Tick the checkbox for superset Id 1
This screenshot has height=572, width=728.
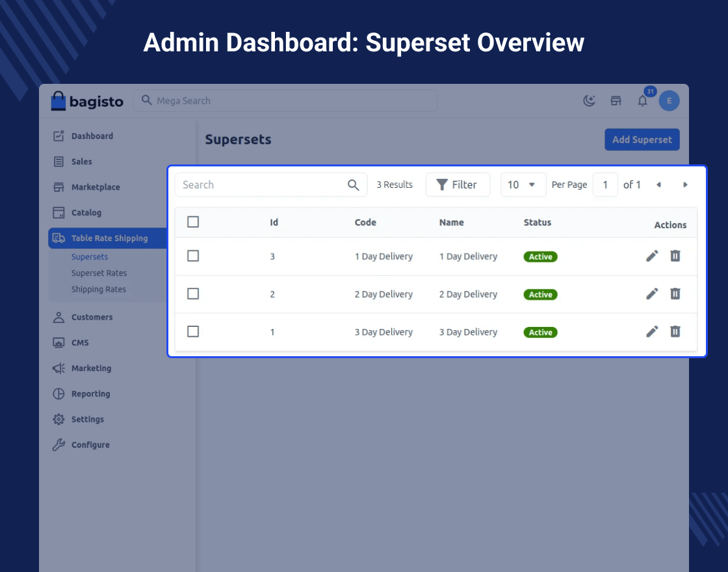coord(193,331)
